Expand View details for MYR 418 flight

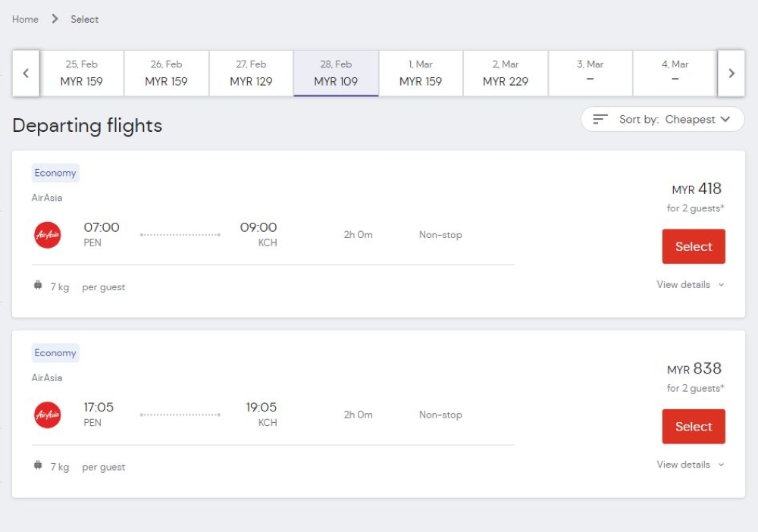pyautogui.click(x=690, y=285)
